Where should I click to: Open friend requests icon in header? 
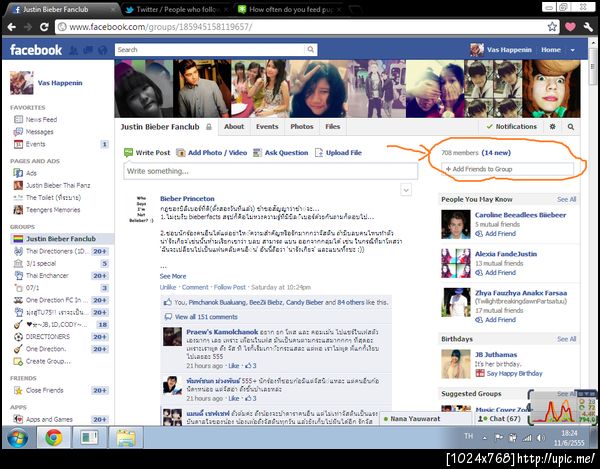[x=73, y=50]
